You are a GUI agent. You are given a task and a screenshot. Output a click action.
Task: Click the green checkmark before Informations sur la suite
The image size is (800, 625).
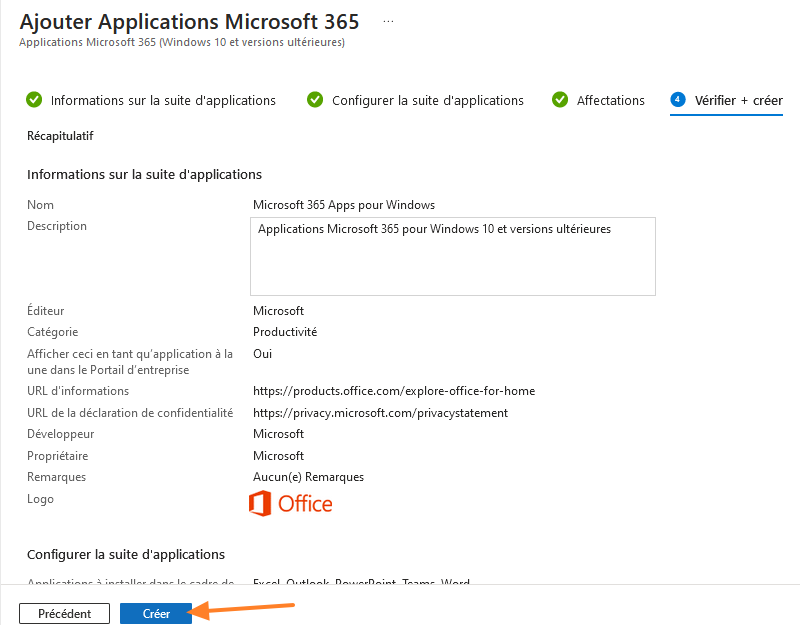(34, 100)
